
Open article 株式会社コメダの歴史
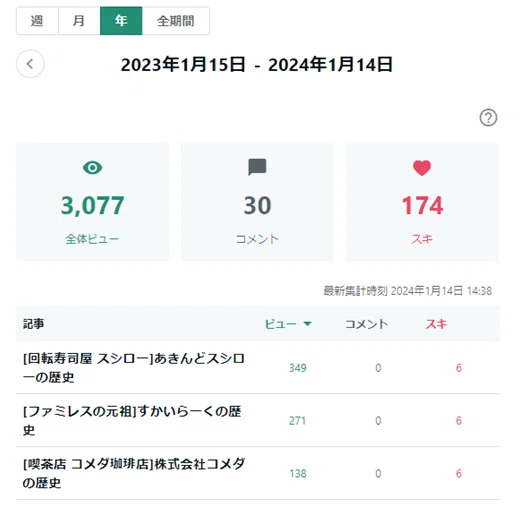(x=134, y=473)
